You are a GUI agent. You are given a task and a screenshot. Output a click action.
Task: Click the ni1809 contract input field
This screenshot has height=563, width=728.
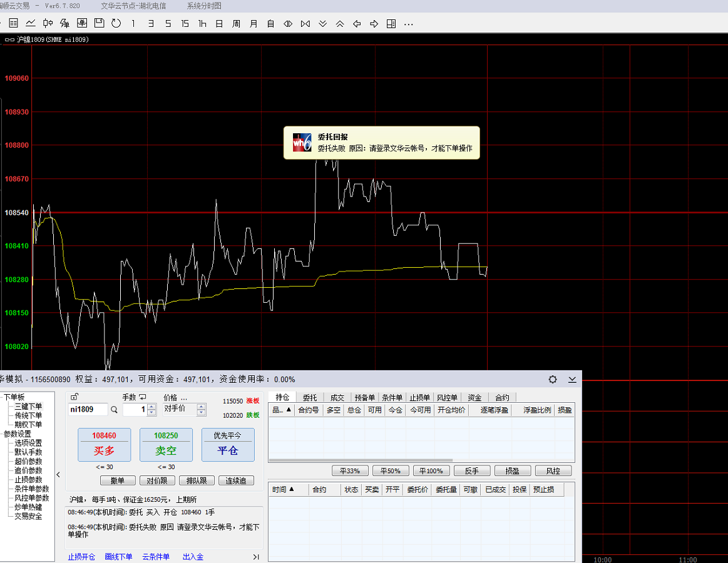pyautogui.click(x=88, y=410)
